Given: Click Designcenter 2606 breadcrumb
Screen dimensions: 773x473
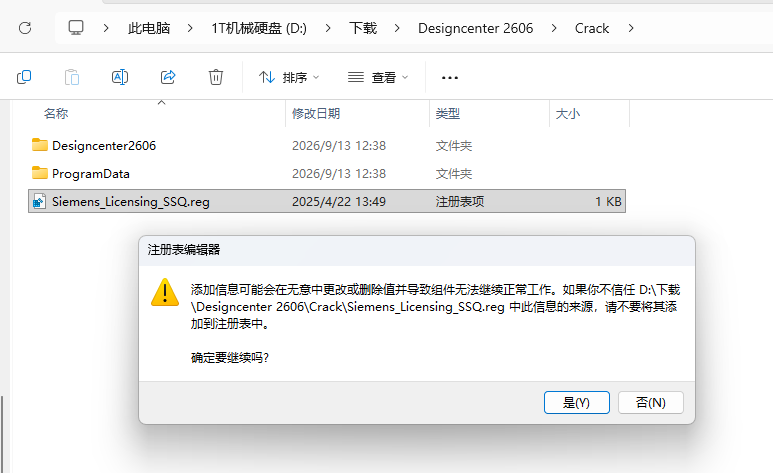Looking at the screenshot, I should (x=476, y=28).
